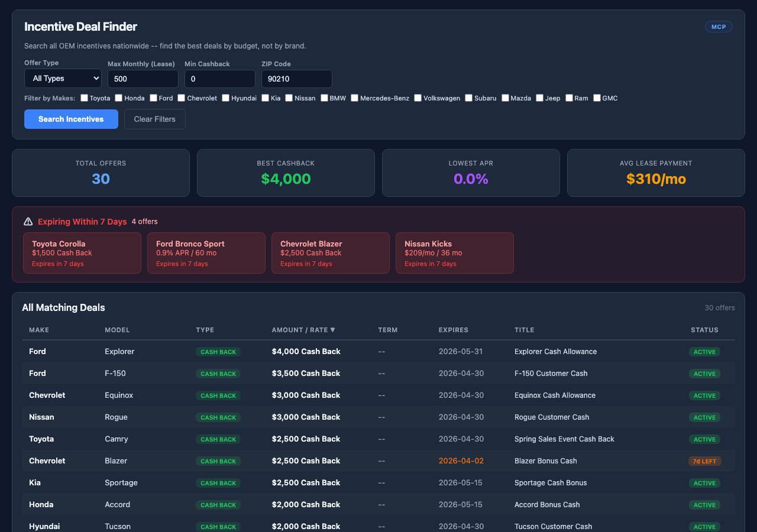Image resolution: width=757 pixels, height=532 pixels.
Task: Click the Search Incentives button
Action: (x=71, y=119)
